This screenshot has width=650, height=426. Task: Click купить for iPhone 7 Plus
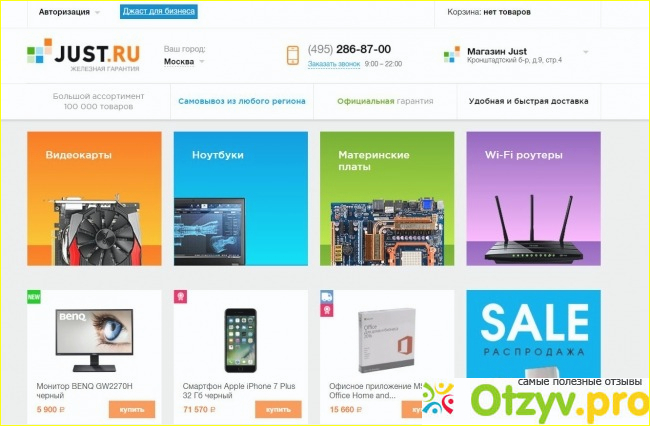coord(278,409)
